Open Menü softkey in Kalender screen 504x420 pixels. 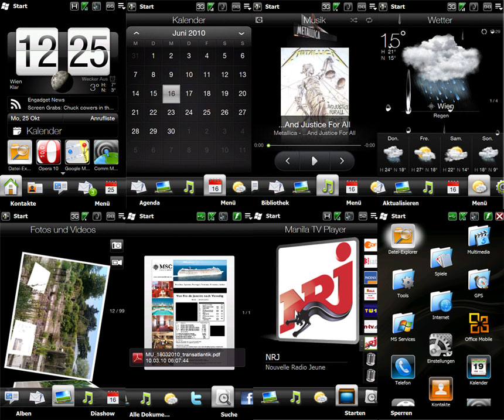click(228, 203)
